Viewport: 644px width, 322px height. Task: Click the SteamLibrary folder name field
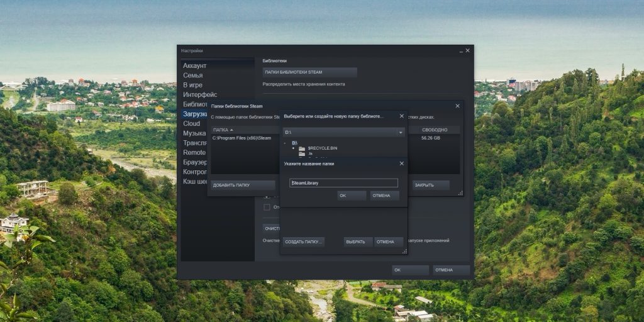click(343, 183)
